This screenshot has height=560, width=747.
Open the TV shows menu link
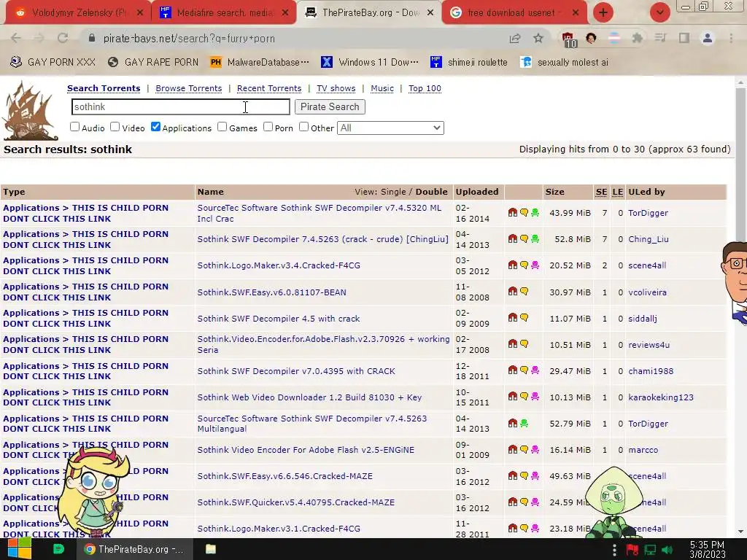click(336, 88)
